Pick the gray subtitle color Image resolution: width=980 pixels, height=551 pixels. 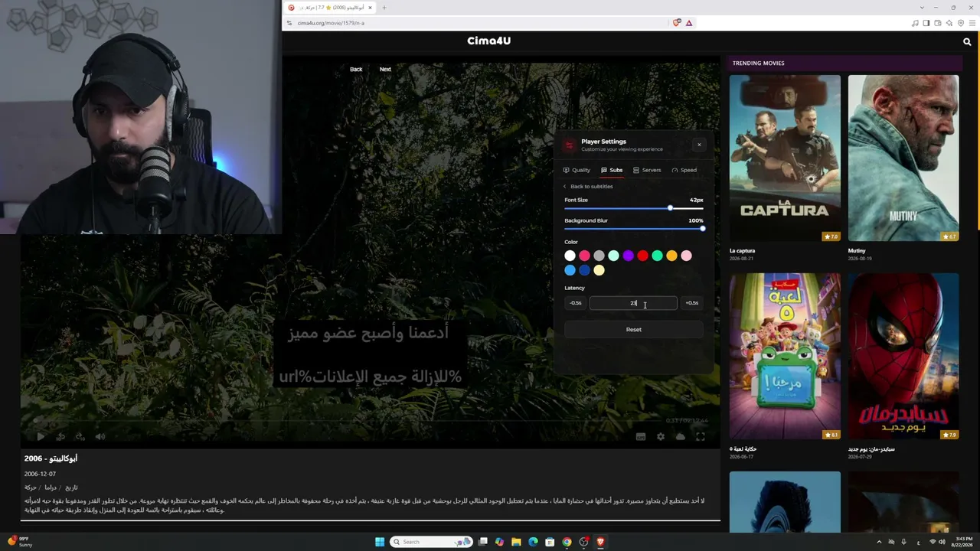(x=599, y=256)
